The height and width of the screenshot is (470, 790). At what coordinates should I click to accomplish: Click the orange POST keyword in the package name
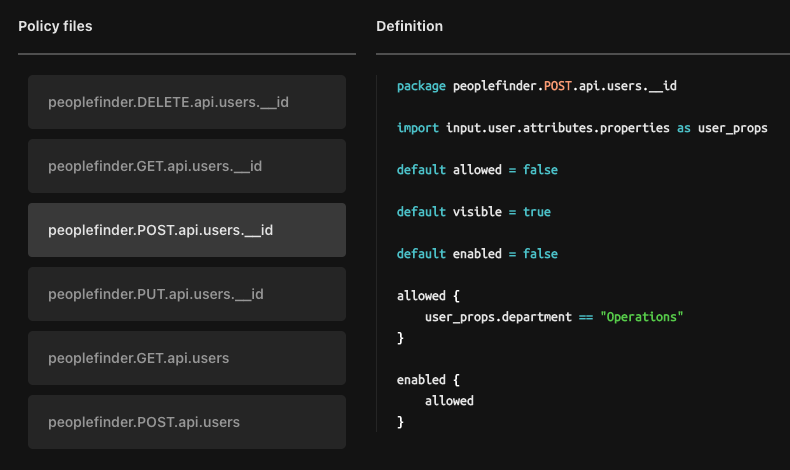tap(558, 86)
